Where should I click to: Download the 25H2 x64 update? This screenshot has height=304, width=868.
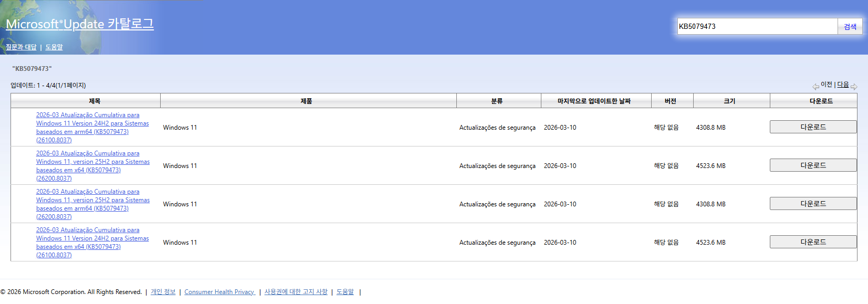click(x=813, y=165)
